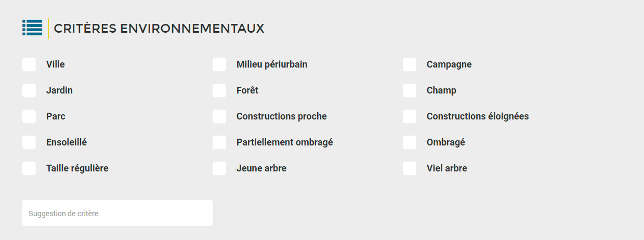Viewport: 644px width, 240px height.
Task: Check the Ensoleillé checkbox
Action: [29, 142]
